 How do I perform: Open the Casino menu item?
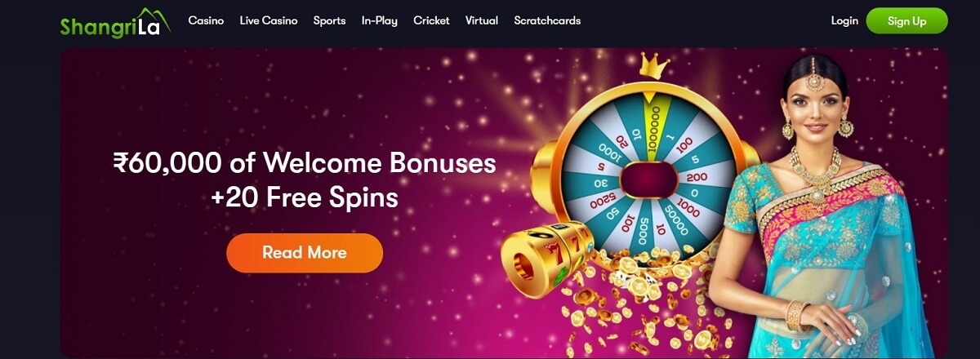coord(206,20)
